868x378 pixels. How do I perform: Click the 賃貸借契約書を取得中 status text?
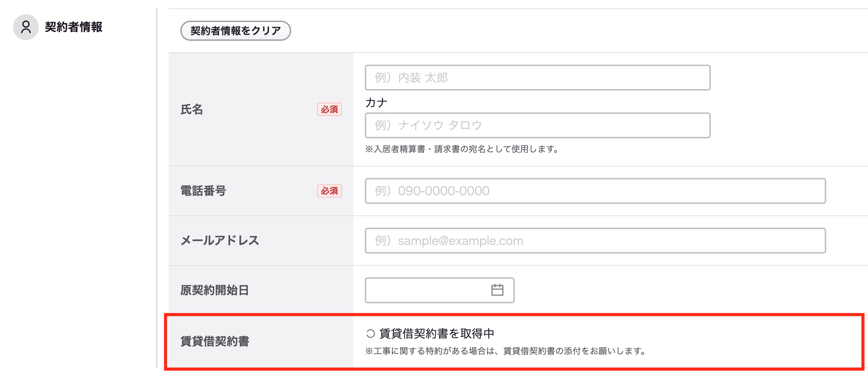(x=437, y=334)
